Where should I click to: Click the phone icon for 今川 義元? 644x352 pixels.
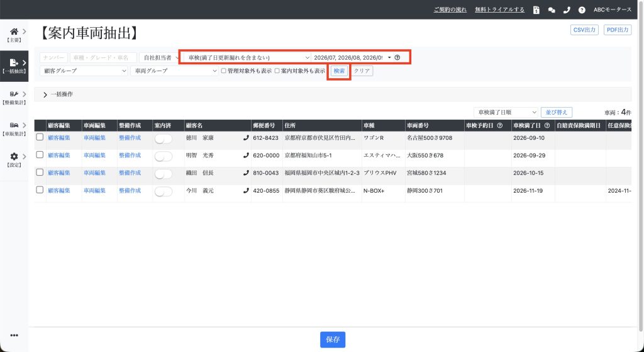pos(246,191)
